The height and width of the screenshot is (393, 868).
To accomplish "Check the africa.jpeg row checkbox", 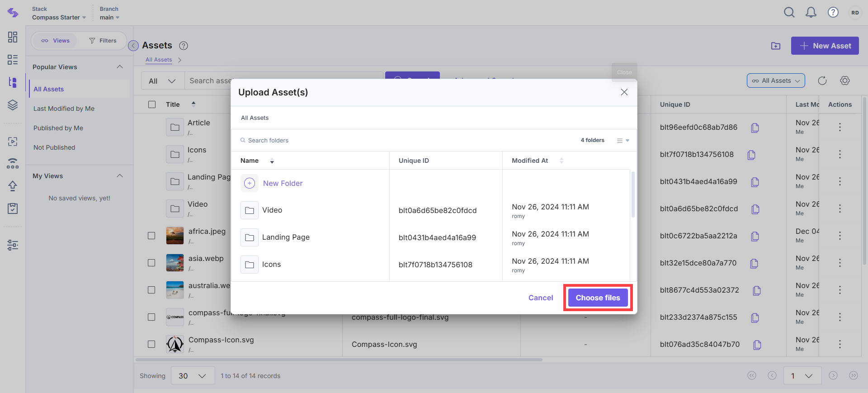I will (x=151, y=236).
